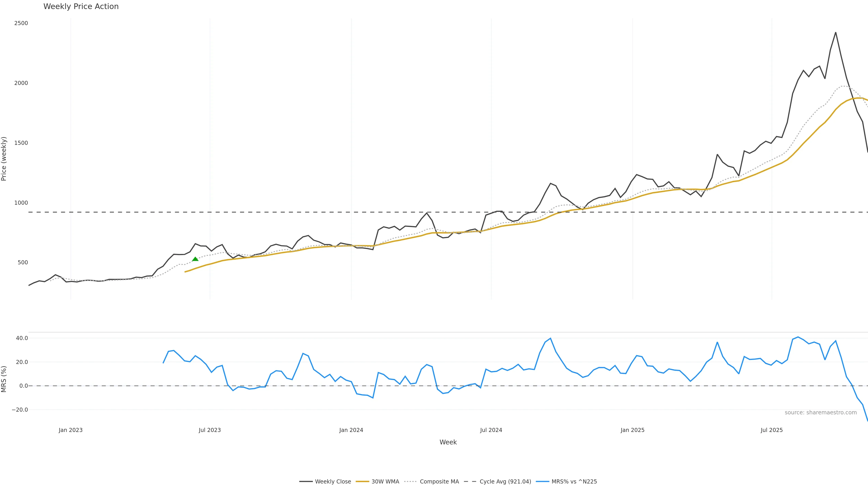
Task: Click the gold 30W WMA legend line swatch
Action: pos(363,482)
